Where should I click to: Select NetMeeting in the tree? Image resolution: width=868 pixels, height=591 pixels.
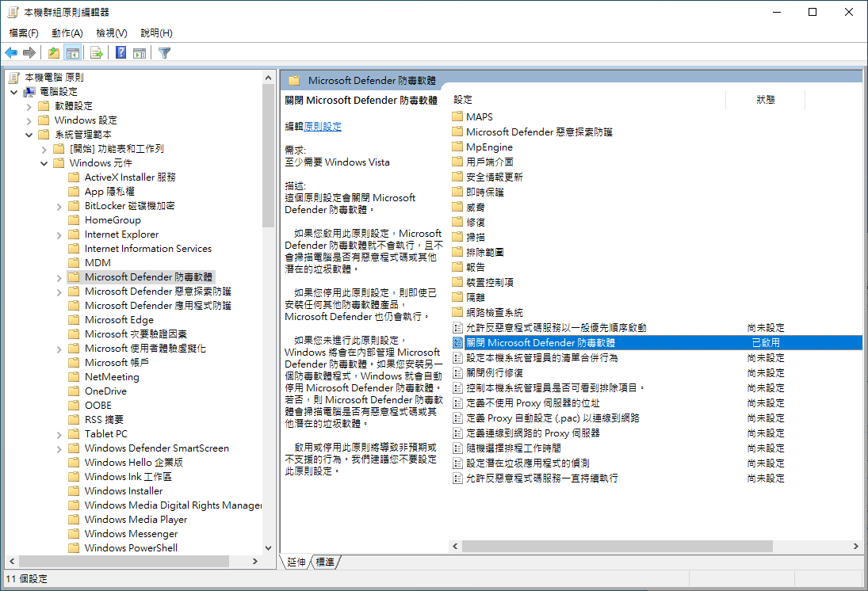(x=112, y=376)
